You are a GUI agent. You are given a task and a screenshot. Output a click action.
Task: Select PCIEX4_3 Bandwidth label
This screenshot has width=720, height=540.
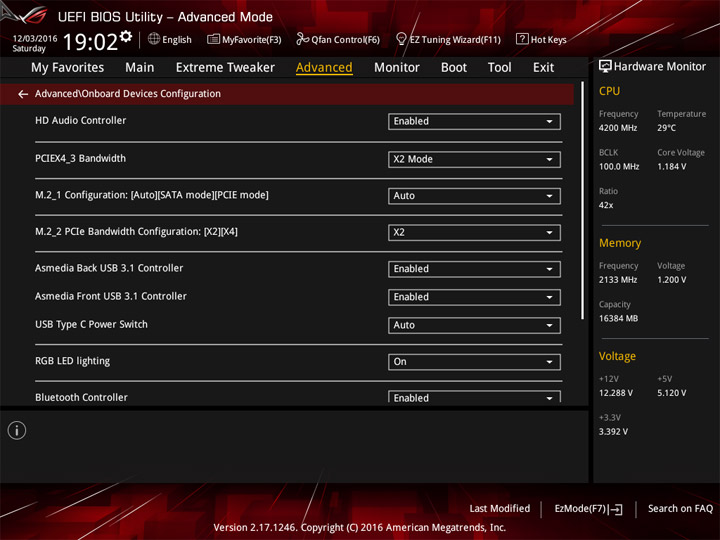[x=80, y=159]
